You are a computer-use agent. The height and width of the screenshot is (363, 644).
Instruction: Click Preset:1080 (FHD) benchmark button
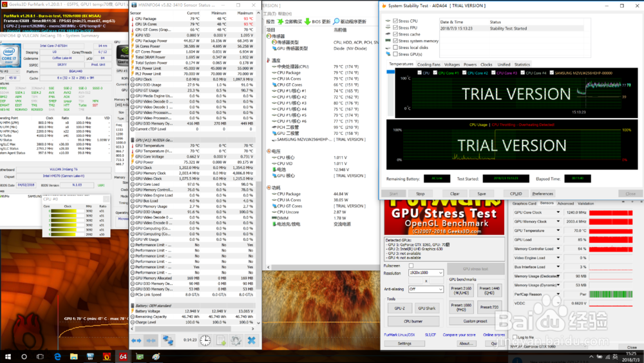(x=461, y=307)
